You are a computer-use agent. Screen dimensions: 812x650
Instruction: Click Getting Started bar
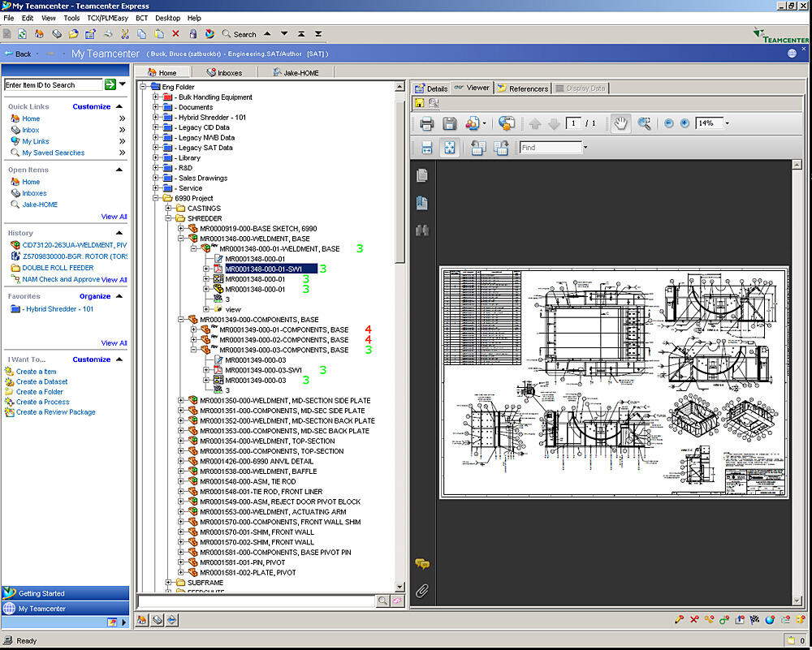pyautogui.click(x=65, y=593)
